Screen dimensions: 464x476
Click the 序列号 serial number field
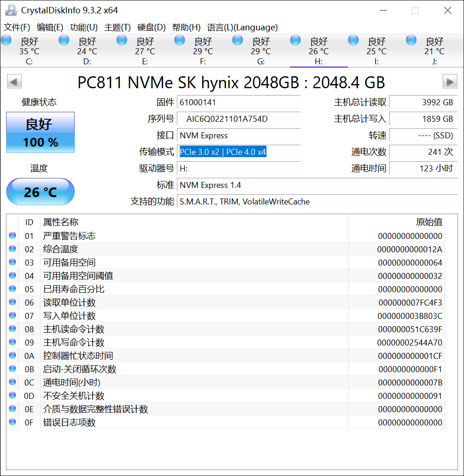point(238,119)
